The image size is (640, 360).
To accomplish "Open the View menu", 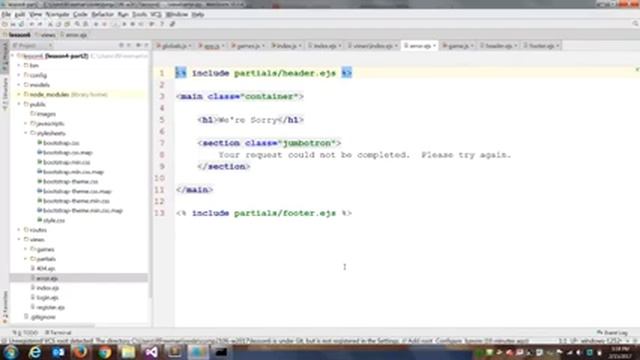I will click(x=36, y=14).
